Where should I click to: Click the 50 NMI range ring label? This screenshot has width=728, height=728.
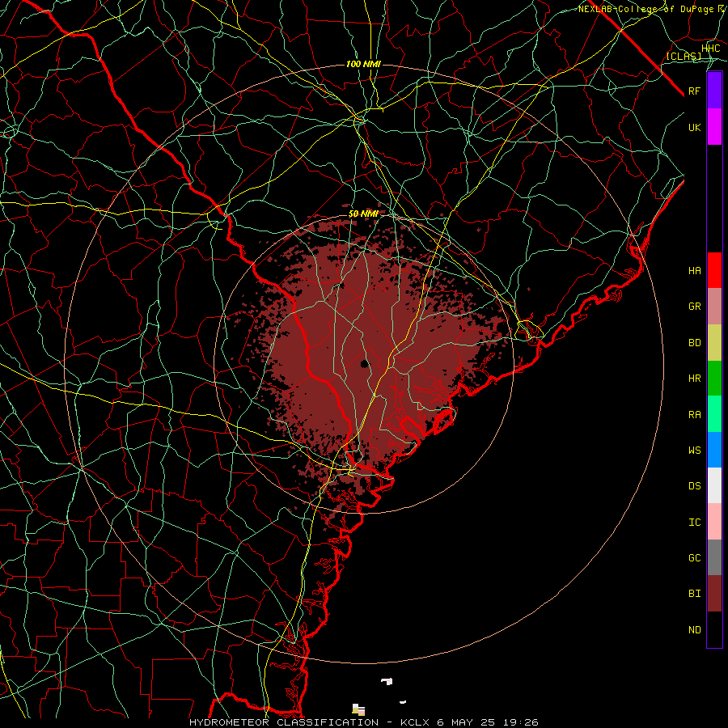[363, 214]
